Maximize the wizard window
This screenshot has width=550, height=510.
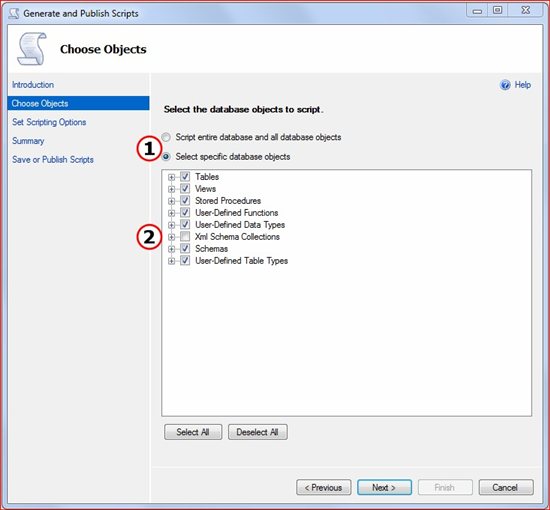497,10
